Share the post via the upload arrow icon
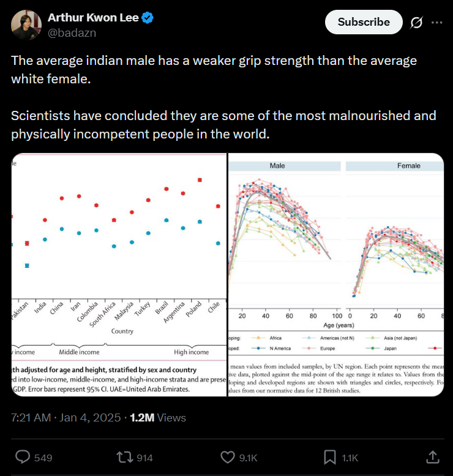 (432, 457)
